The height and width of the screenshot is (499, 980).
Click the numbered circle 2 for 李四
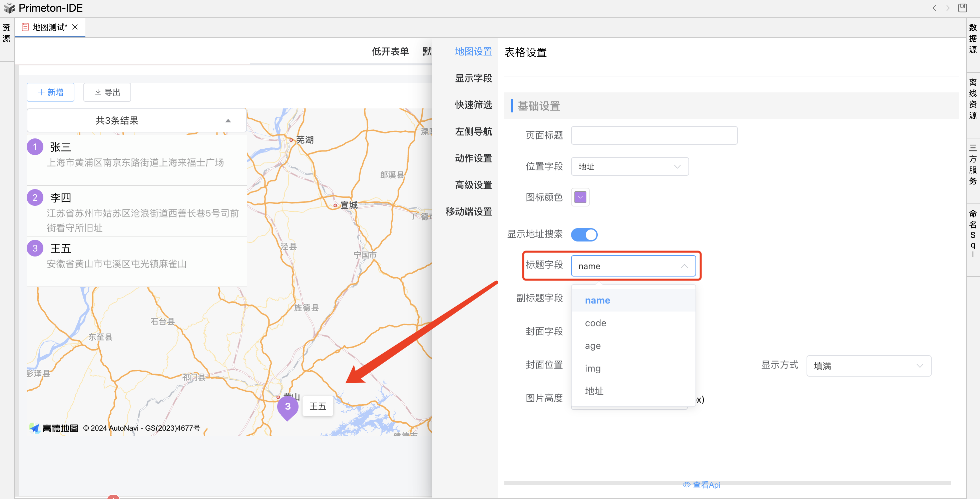coord(35,197)
